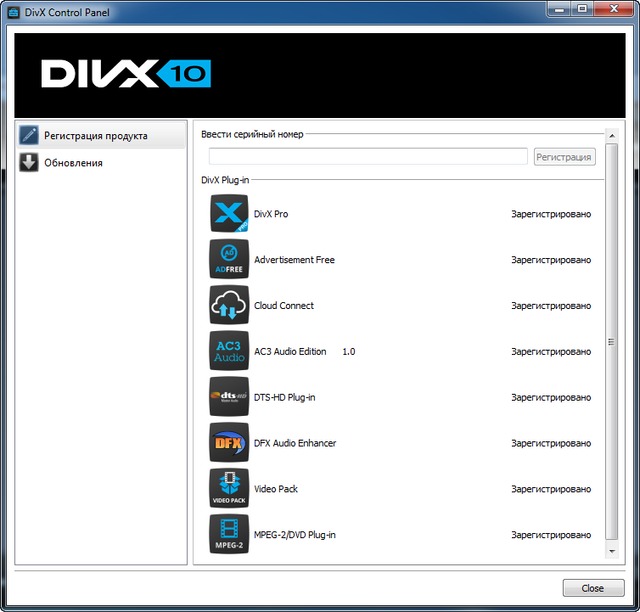
Task: Select the DivX Pro label
Action: tap(271, 214)
